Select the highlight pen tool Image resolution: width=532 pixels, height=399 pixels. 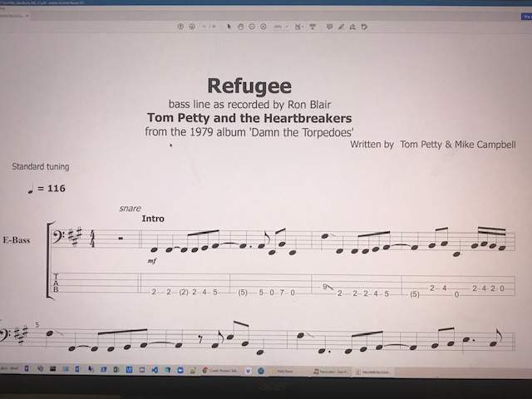[x=342, y=27]
